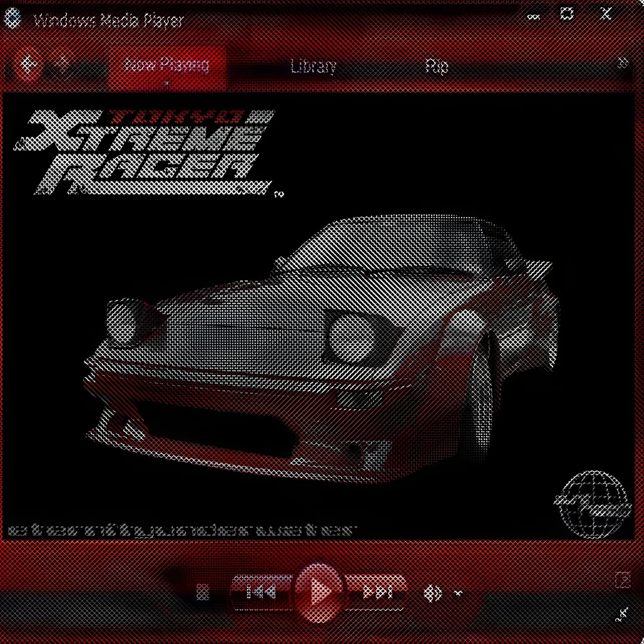Maximize the Windows Media Player window
Screen dimensions: 644x644
click(x=567, y=14)
